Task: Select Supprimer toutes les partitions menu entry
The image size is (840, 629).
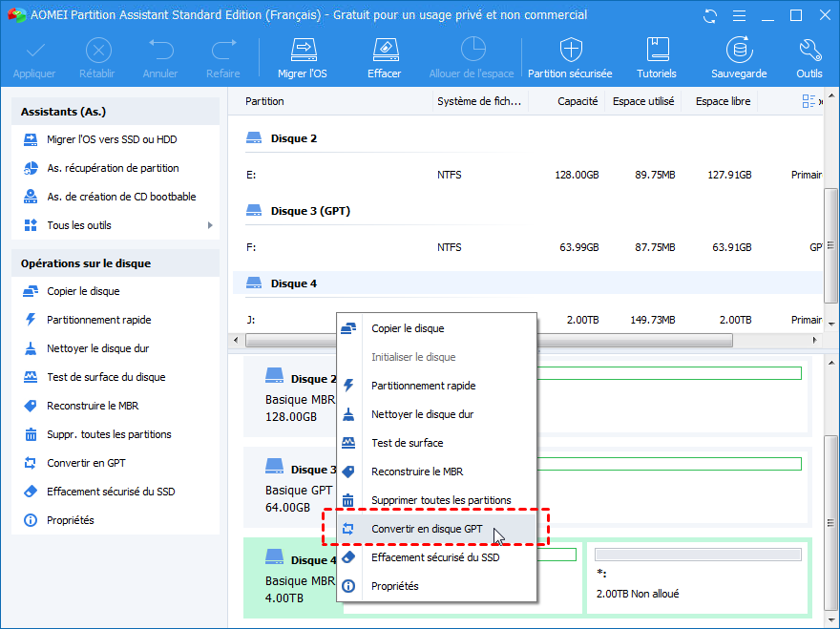Action: click(x=441, y=500)
